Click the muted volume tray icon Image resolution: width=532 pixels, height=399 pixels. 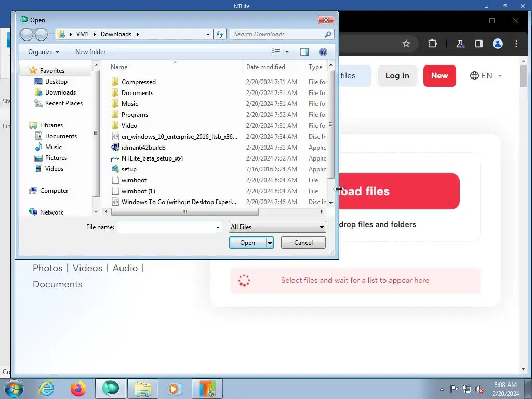[x=480, y=389]
